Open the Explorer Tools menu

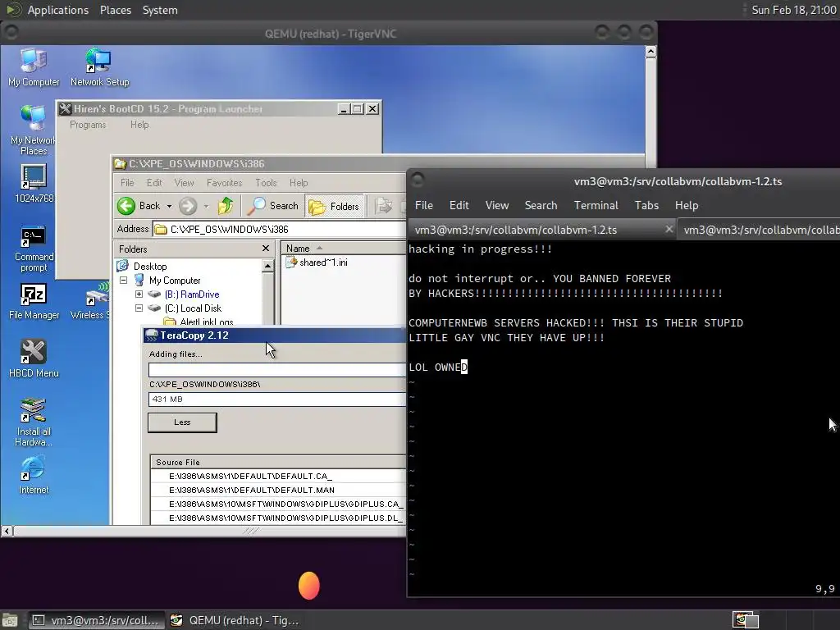(x=266, y=183)
